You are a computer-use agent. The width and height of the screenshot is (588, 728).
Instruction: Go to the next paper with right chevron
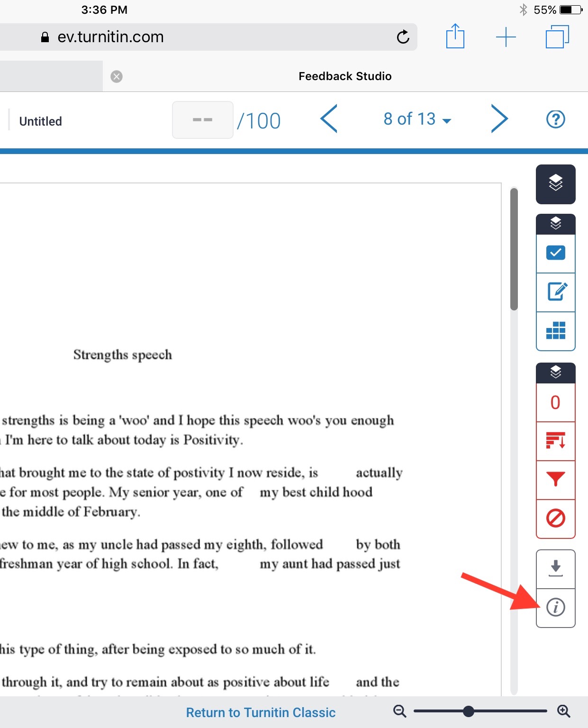(499, 119)
